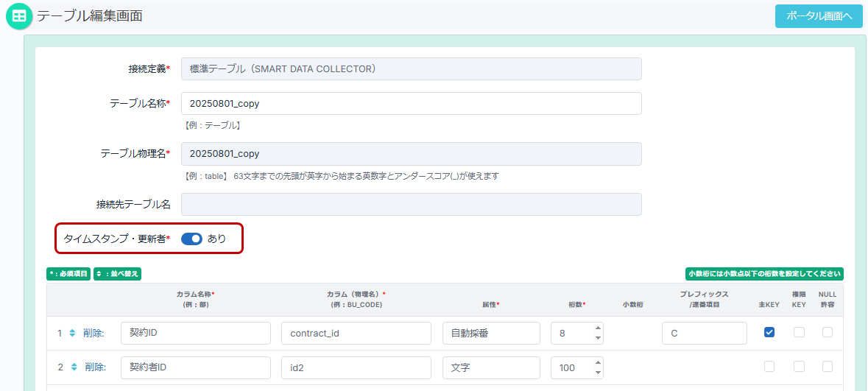Click 削除 link for row 2
Screen dimensions: 868x391
click(95, 367)
